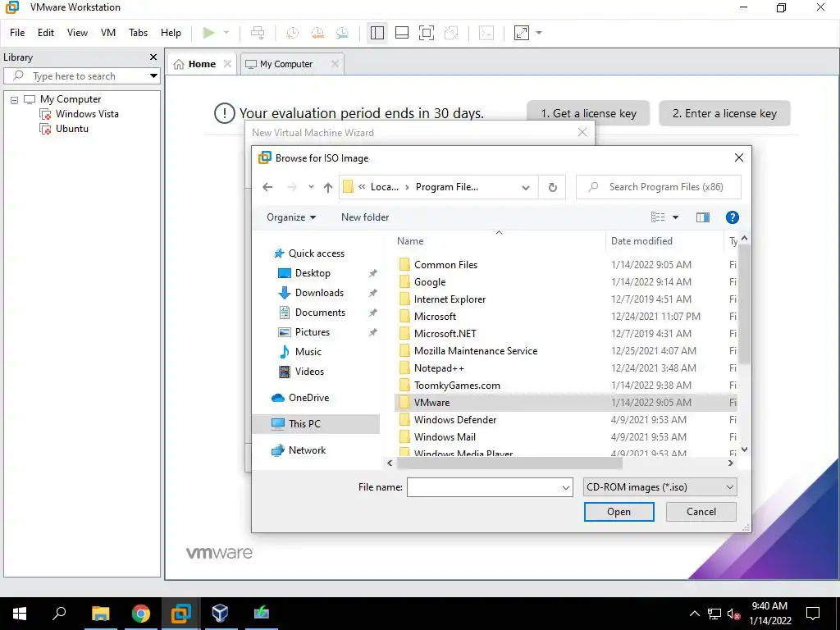This screenshot has width=840, height=630.
Task: Toggle the thumbnail bar view icon
Action: pyautogui.click(x=402, y=33)
